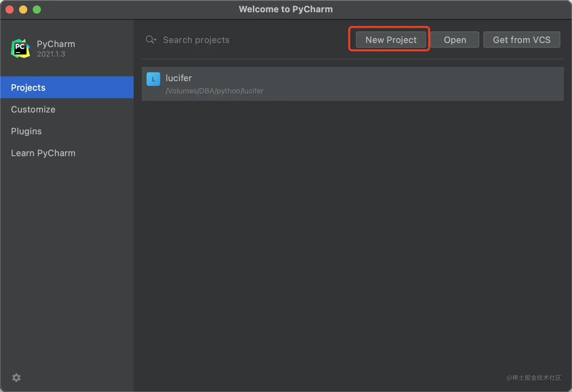Minimize window with yellow button
Screen dimensions: 572x392
23,10
